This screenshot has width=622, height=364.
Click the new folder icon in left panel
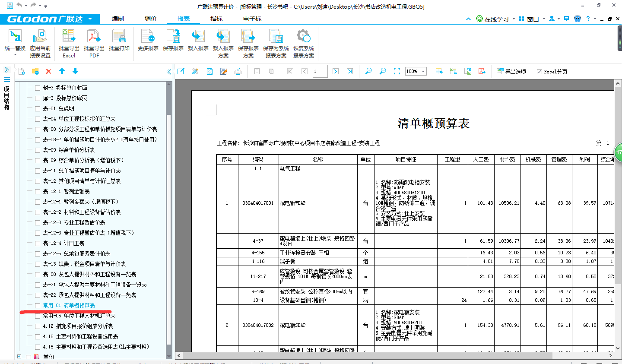tap(35, 71)
